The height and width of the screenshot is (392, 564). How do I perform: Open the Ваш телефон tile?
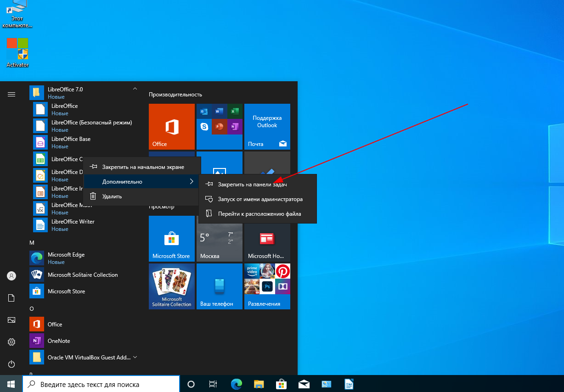coord(220,286)
